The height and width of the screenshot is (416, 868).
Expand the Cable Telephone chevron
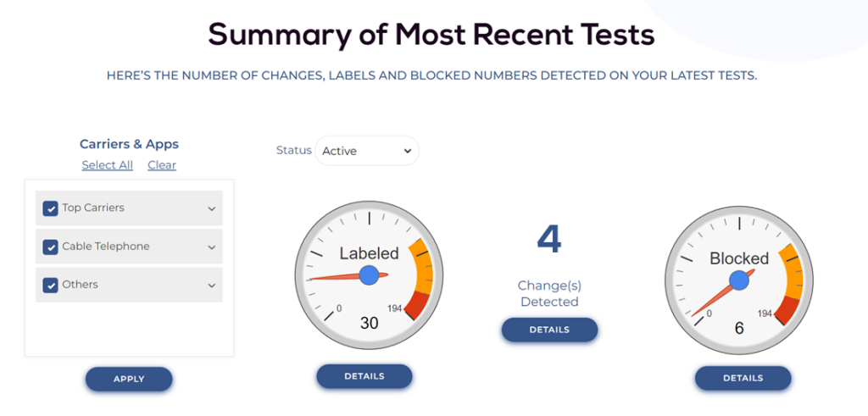(211, 247)
